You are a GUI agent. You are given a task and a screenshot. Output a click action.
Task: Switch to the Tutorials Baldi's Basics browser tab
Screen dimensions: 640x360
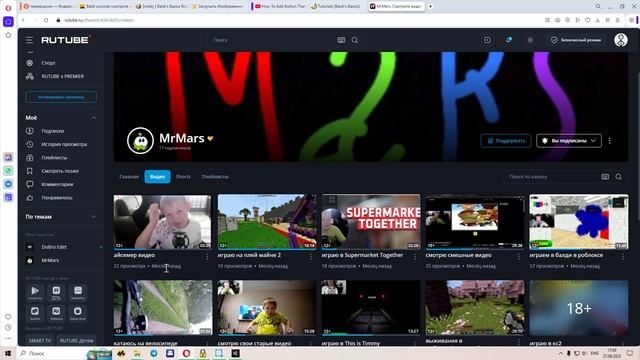click(x=337, y=6)
